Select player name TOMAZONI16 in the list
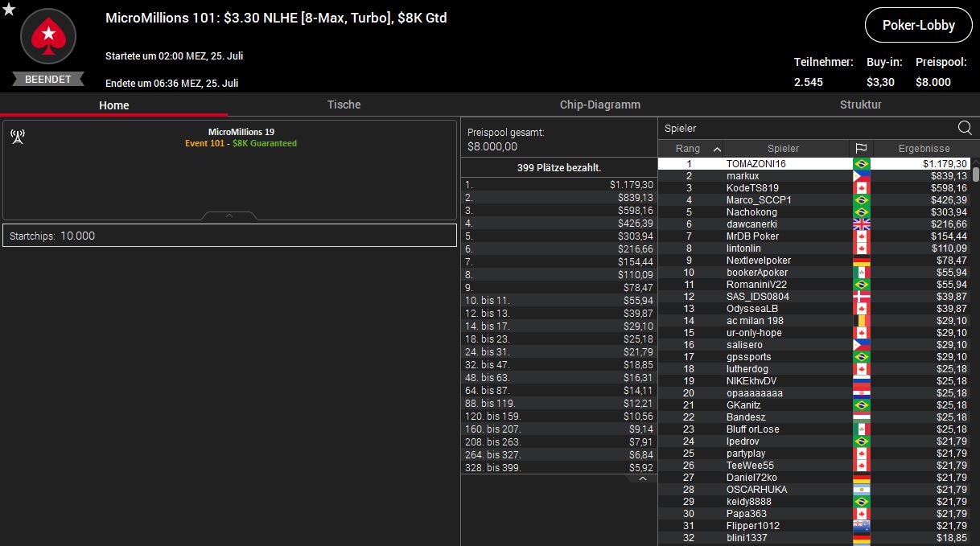This screenshot has width=980, height=546. tap(756, 164)
